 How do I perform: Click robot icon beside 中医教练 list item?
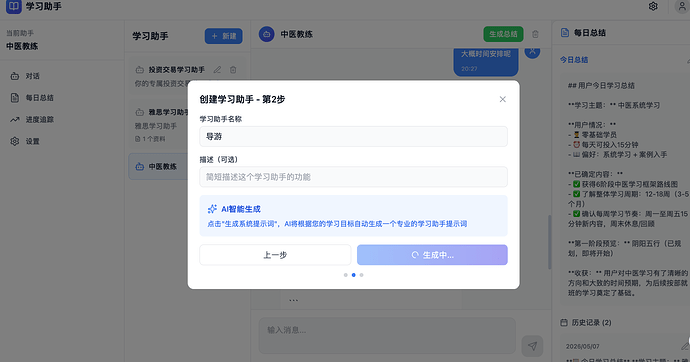139,167
